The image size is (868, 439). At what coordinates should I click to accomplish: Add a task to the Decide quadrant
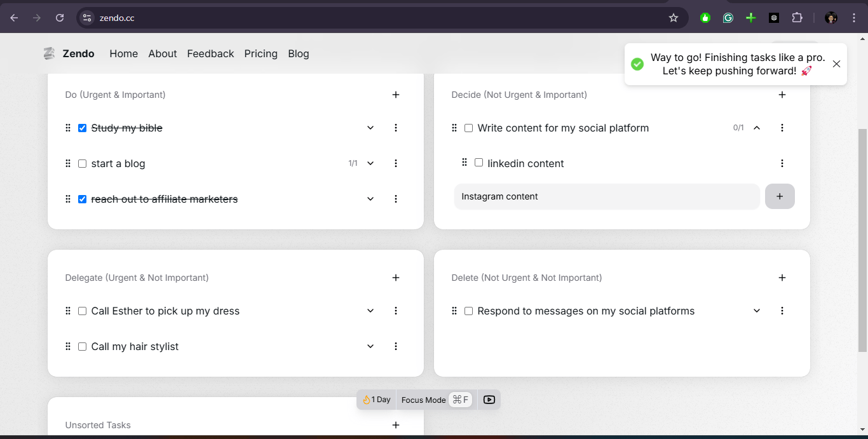pos(782,95)
